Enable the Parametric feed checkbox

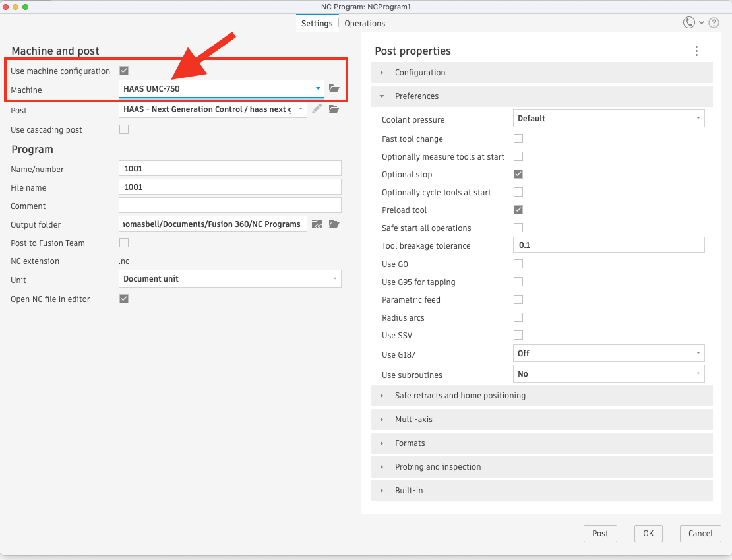click(x=518, y=299)
